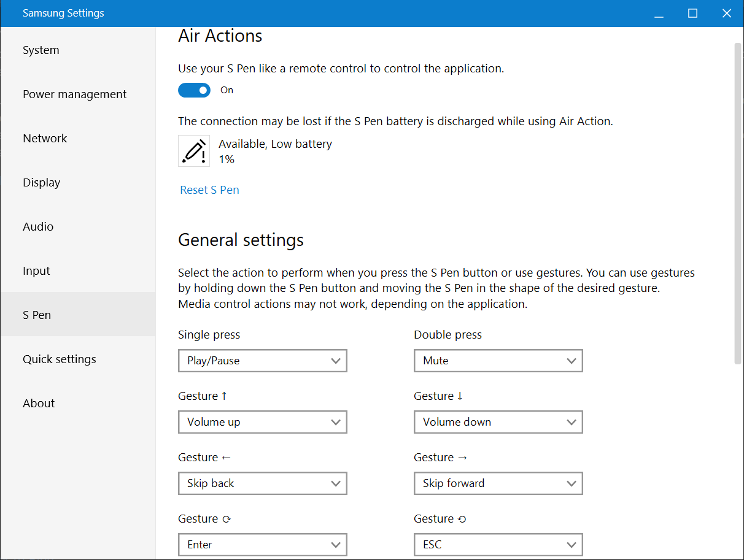This screenshot has width=744, height=560.
Task: Close the Samsung Settings window
Action: point(727,13)
